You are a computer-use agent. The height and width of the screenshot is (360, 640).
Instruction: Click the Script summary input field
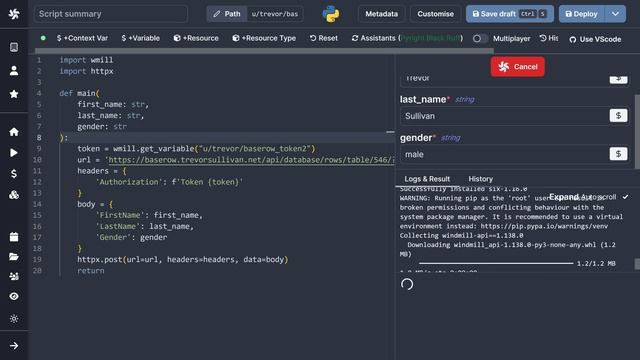pyautogui.click(x=111, y=14)
